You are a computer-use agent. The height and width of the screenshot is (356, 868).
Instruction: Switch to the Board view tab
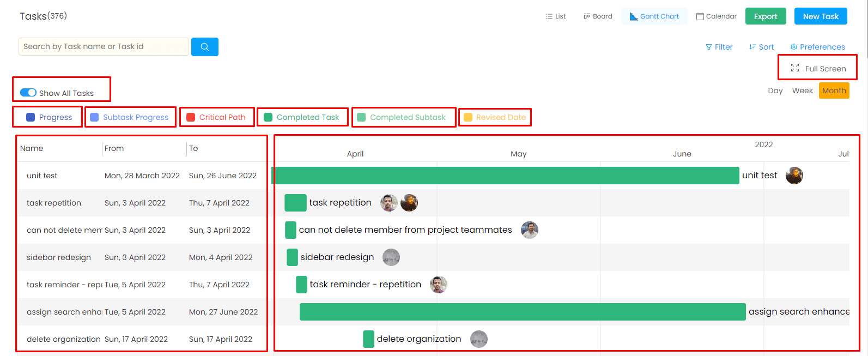598,16
